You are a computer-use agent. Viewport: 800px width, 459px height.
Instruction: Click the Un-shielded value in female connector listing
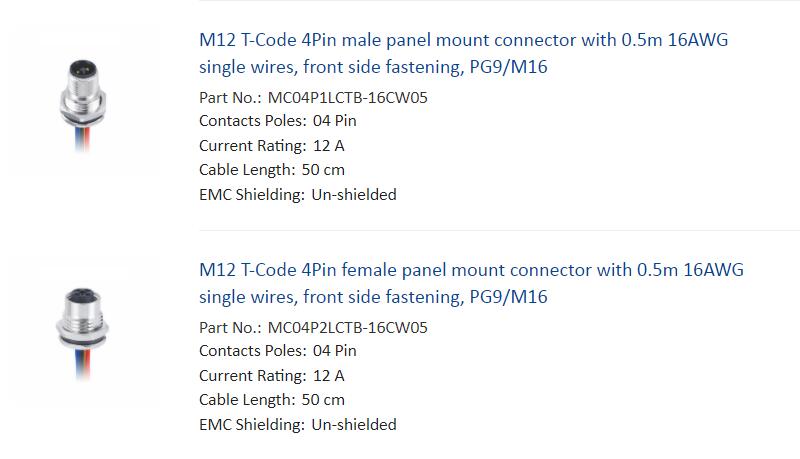click(x=354, y=425)
